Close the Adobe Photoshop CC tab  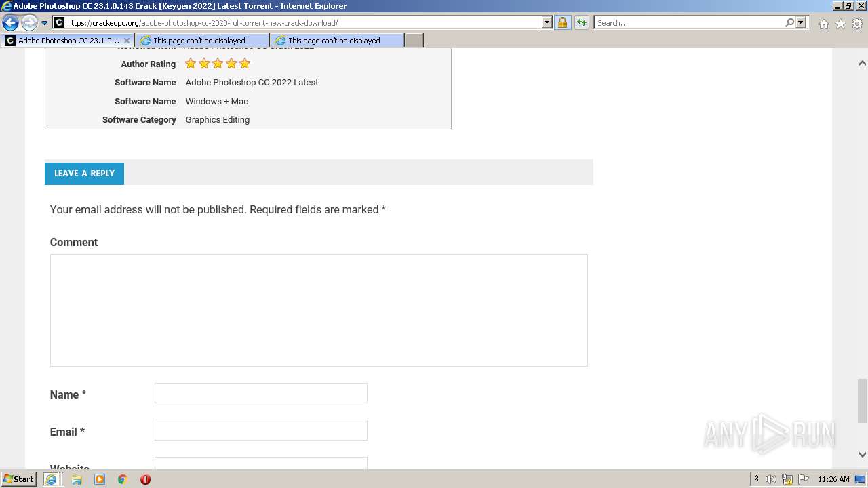point(127,41)
